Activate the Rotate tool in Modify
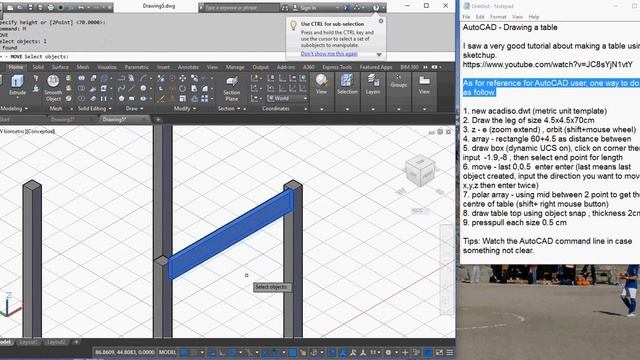 pos(182,88)
